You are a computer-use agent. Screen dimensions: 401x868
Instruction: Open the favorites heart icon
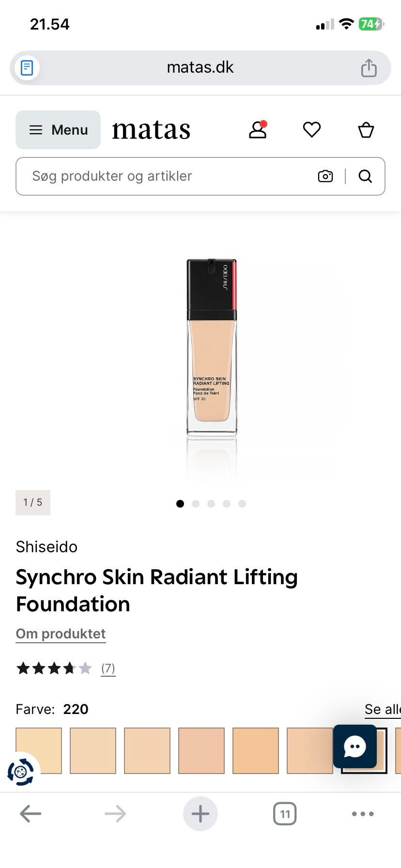point(312,129)
